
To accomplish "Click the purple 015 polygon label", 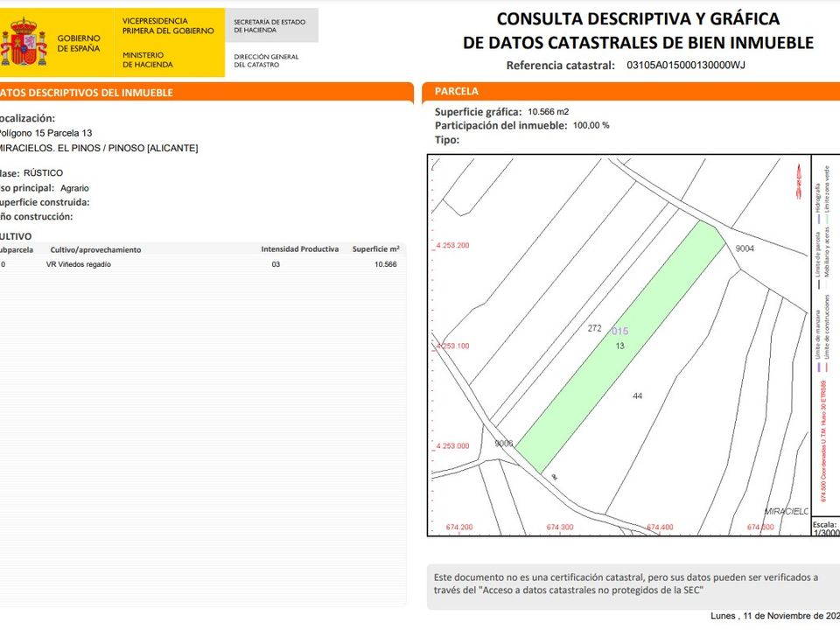I will (619, 331).
